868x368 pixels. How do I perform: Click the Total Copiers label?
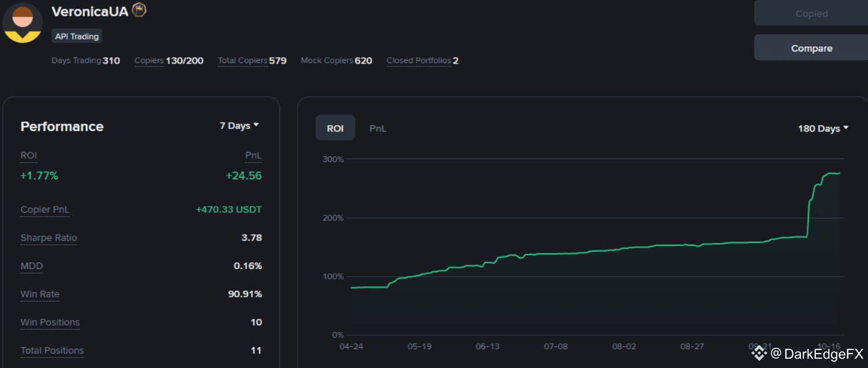[x=242, y=61]
